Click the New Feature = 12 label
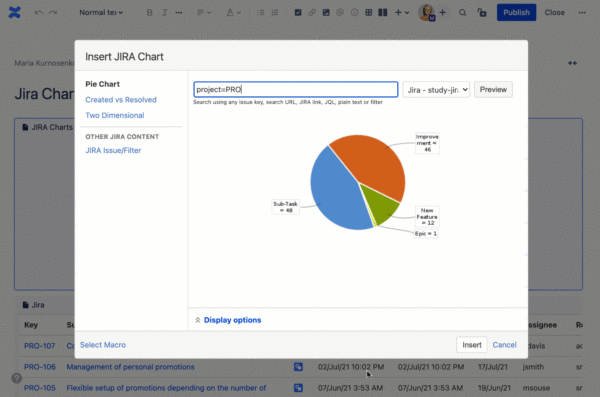The width and height of the screenshot is (600, 397). click(x=427, y=217)
